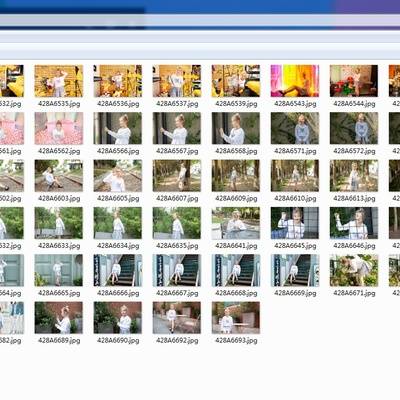
Task: Click the file name 428A6692.jpg
Action: 177,340
